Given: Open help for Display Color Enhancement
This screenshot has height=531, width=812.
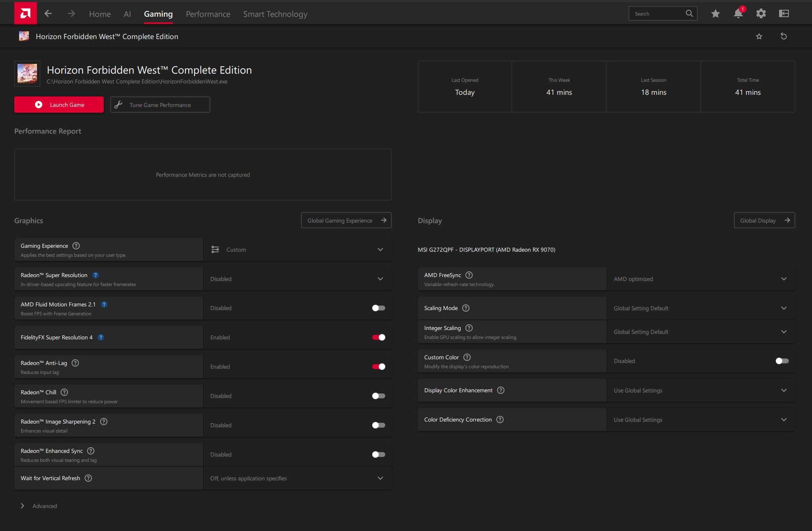Looking at the screenshot, I should click(x=501, y=390).
